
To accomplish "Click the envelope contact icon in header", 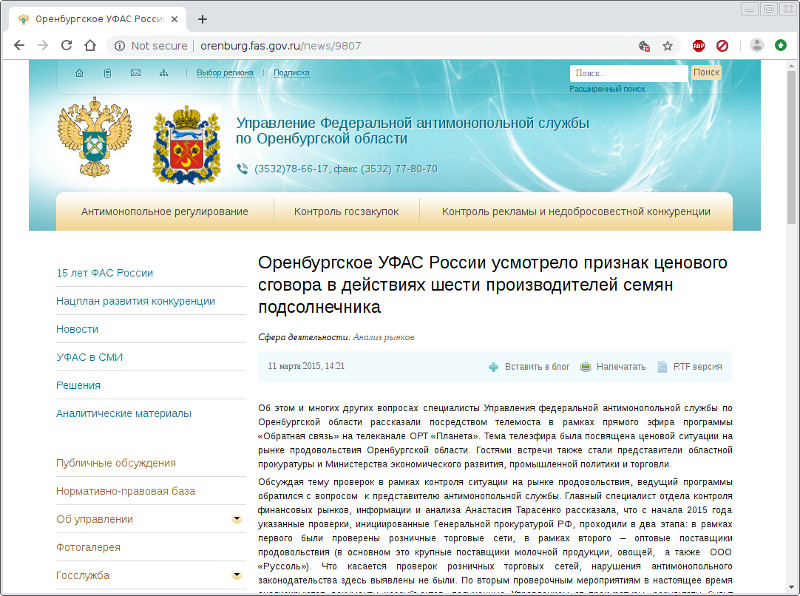I will coord(135,73).
